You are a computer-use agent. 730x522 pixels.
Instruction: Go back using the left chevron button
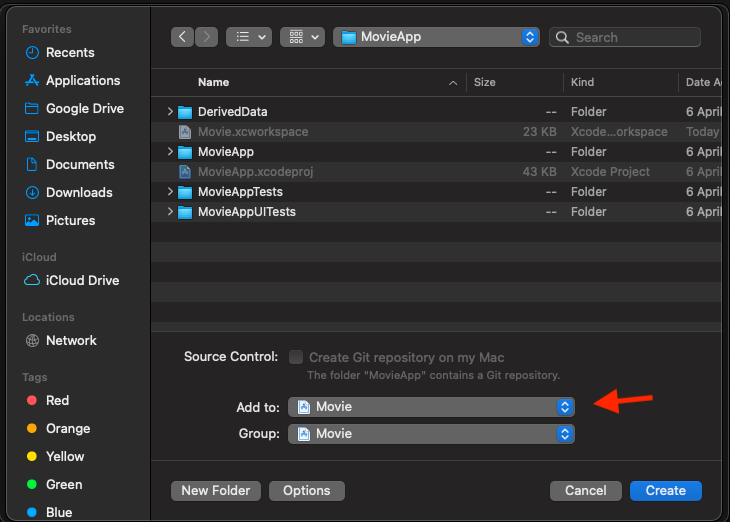click(182, 37)
